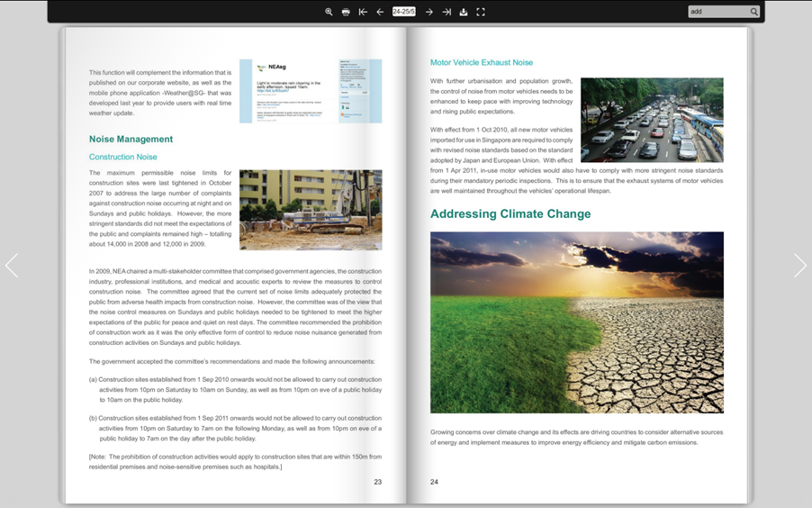Click the NEAsg Twitter screenshot image

tap(311, 91)
